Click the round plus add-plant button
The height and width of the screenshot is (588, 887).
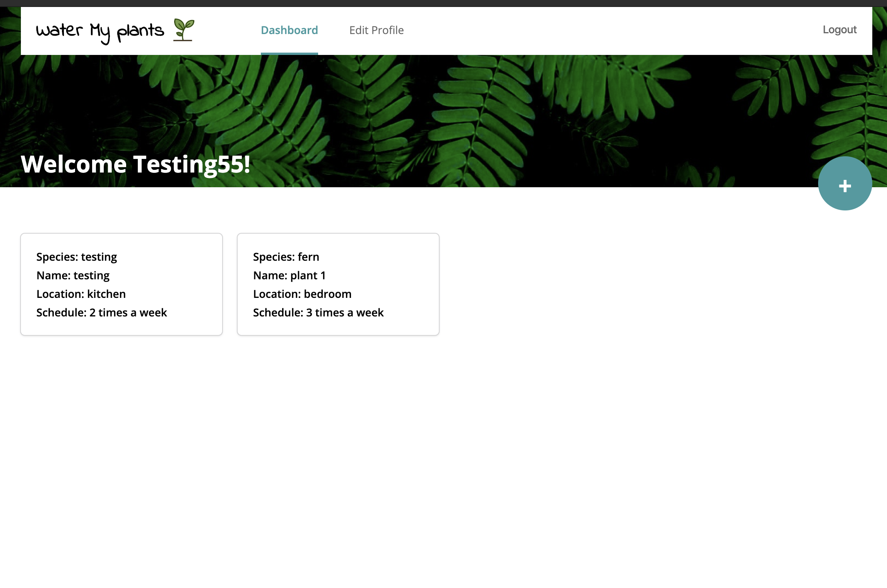(845, 184)
